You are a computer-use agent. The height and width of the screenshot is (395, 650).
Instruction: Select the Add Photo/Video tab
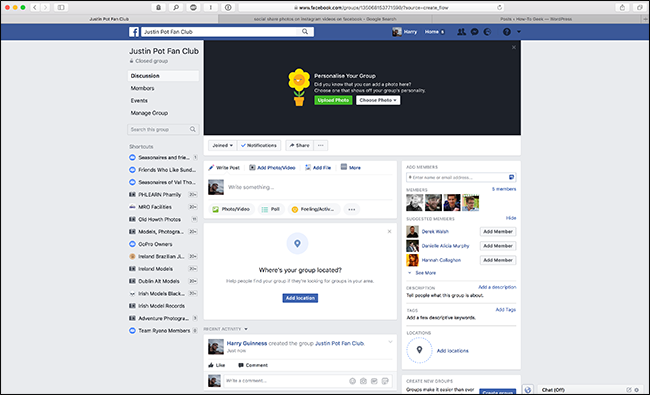point(272,168)
